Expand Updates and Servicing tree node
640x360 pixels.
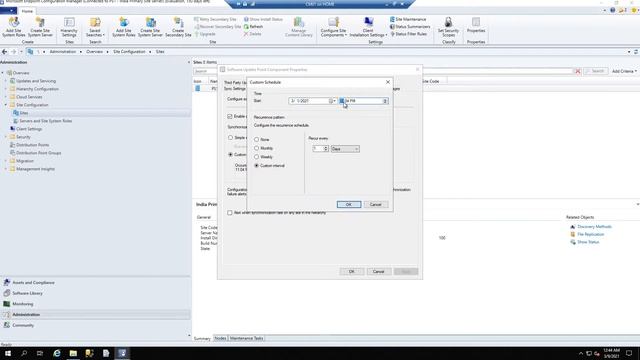[x=6, y=81]
